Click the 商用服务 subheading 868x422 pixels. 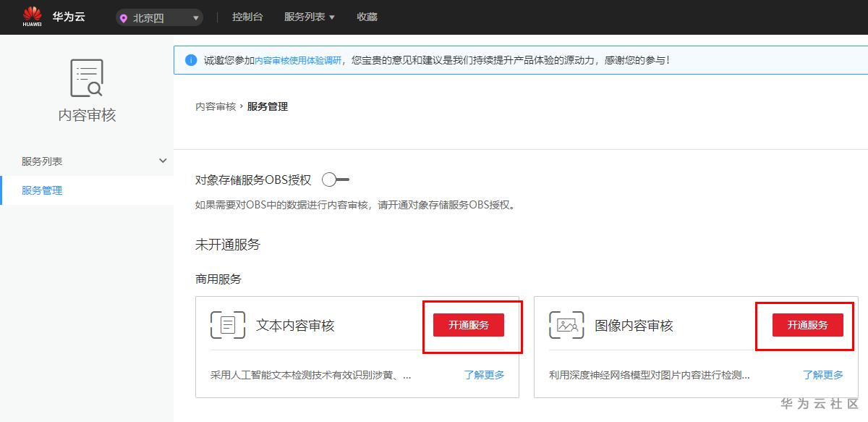click(x=218, y=279)
